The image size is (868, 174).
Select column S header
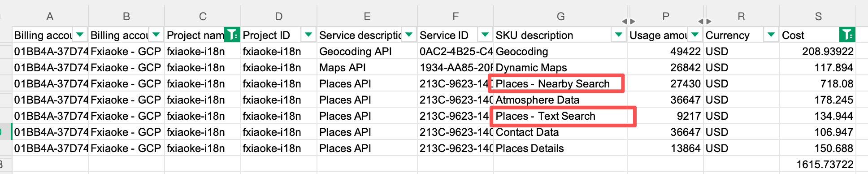(x=818, y=16)
